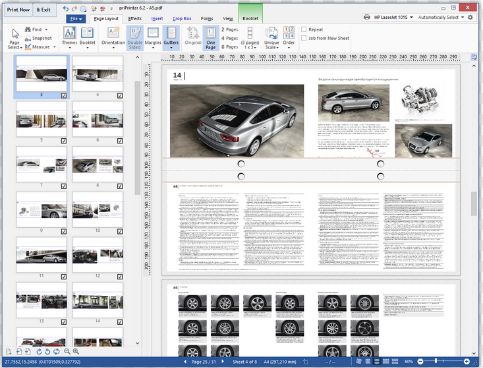Click the Orientation icon
Viewport: 483px width, 368px height.
coord(113,33)
